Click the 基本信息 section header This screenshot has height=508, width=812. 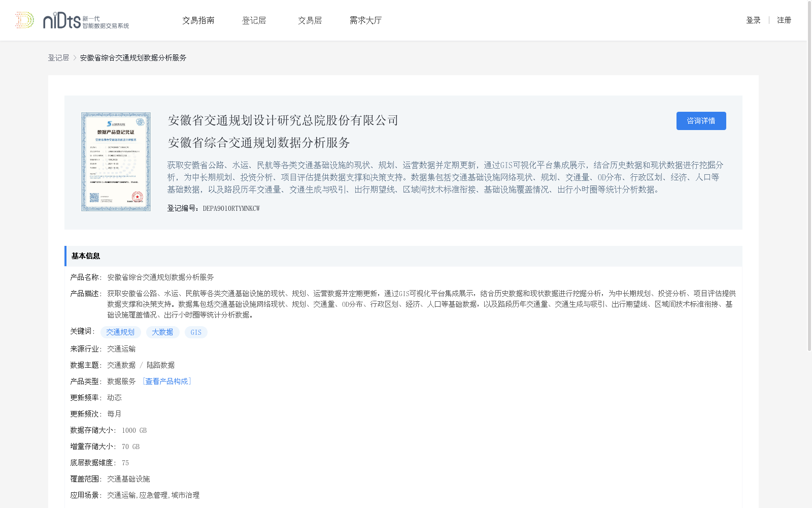pyautogui.click(x=85, y=256)
